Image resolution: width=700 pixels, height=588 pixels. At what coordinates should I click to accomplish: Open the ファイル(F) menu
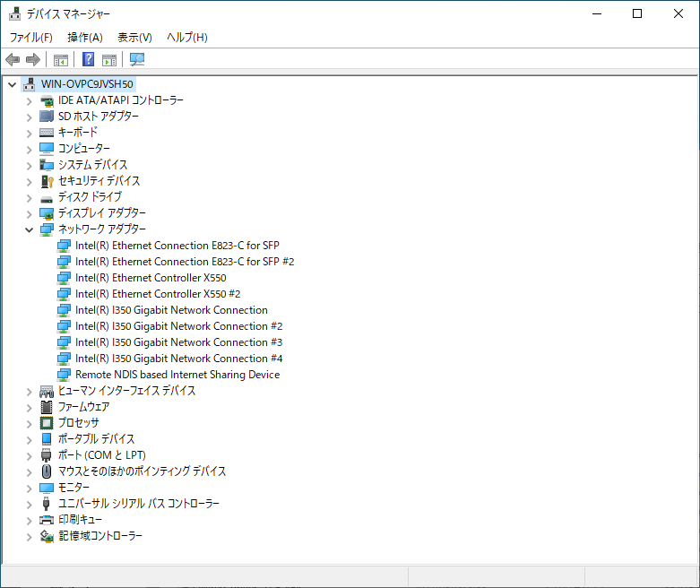click(x=31, y=37)
